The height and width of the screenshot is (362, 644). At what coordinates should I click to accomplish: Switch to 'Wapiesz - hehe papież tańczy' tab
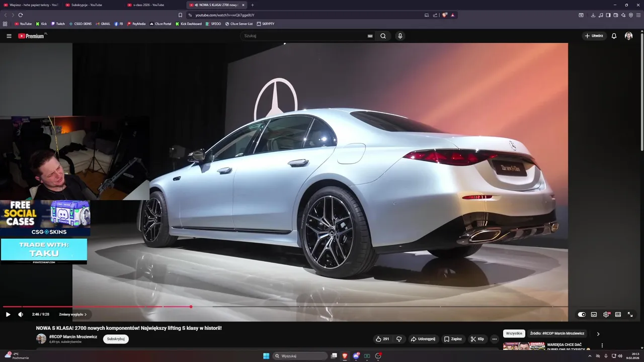click(30, 5)
